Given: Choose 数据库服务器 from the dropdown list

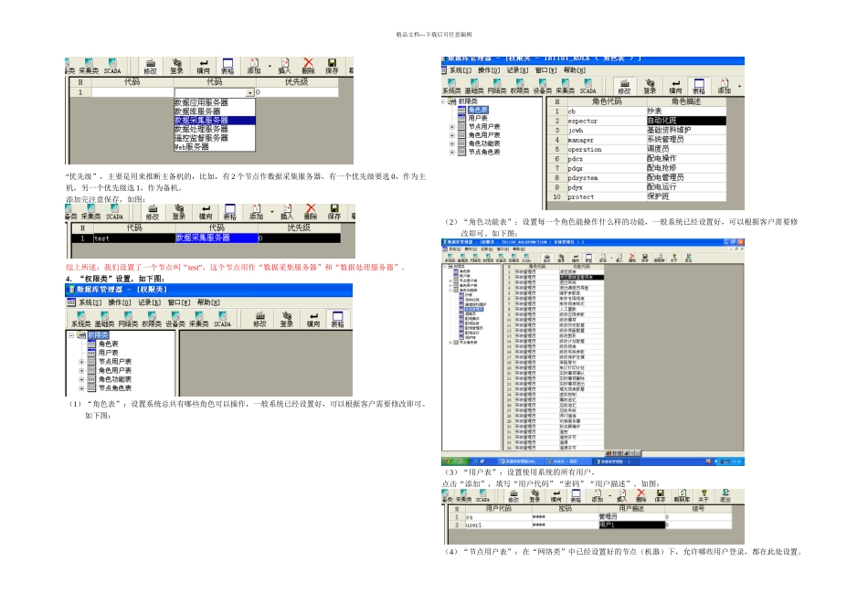Looking at the screenshot, I should [197, 111].
